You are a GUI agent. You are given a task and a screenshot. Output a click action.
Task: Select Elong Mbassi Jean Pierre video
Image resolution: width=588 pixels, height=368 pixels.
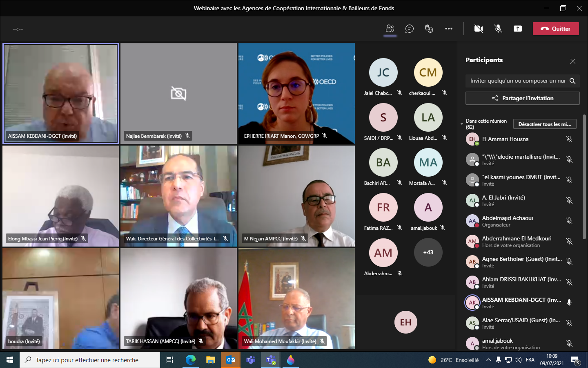(x=61, y=196)
